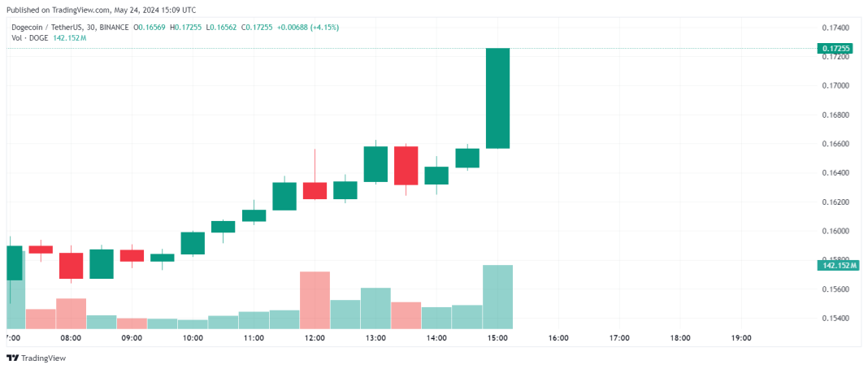Click the 0.17000 price axis label

[x=835, y=85]
